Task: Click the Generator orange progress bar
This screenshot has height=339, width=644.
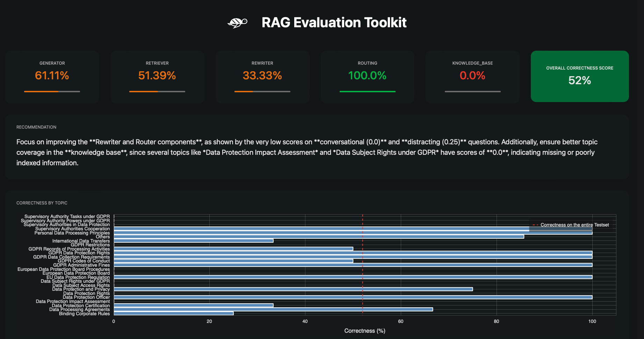Action: [52, 92]
